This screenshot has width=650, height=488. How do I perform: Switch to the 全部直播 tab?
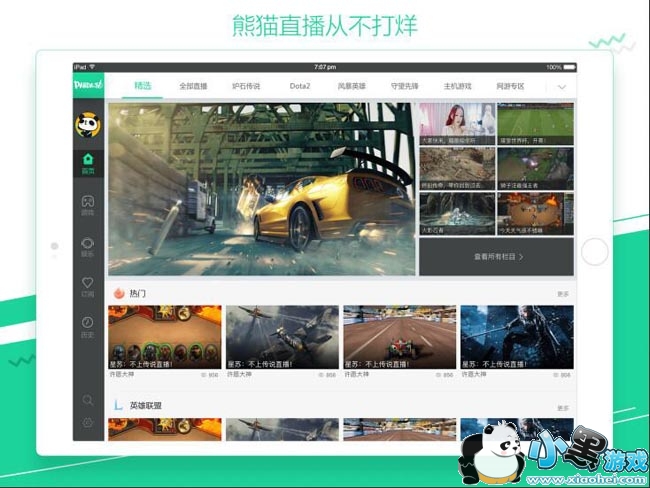[193, 86]
